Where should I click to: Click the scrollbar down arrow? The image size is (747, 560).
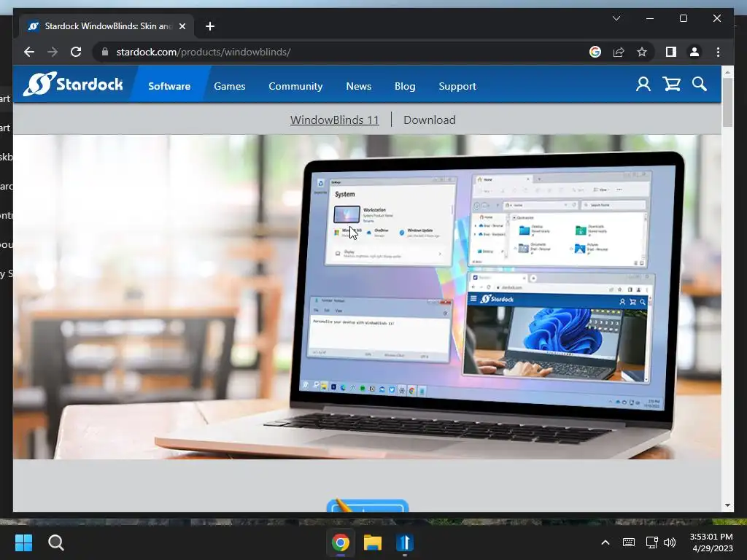[727, 505]
